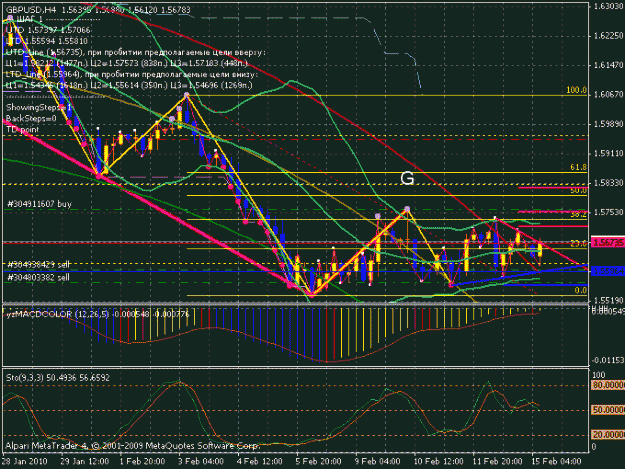Image resolution: width=625 pixels, height=469 pixels.
Task: Click the 29 Jan 12:00 time label
Action: (85, 461)
